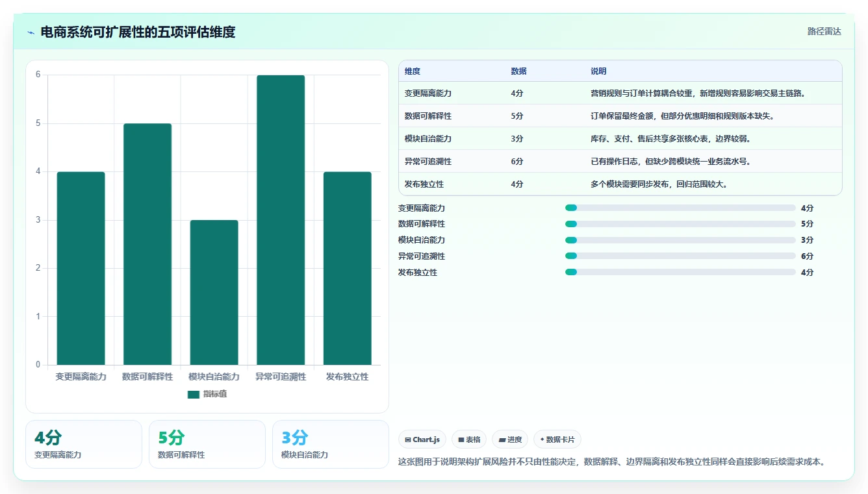The image size is (868, 494).
Task: Click the 发布独立性 progress bar
Action: pyautogui.click(x=680, y=272)
